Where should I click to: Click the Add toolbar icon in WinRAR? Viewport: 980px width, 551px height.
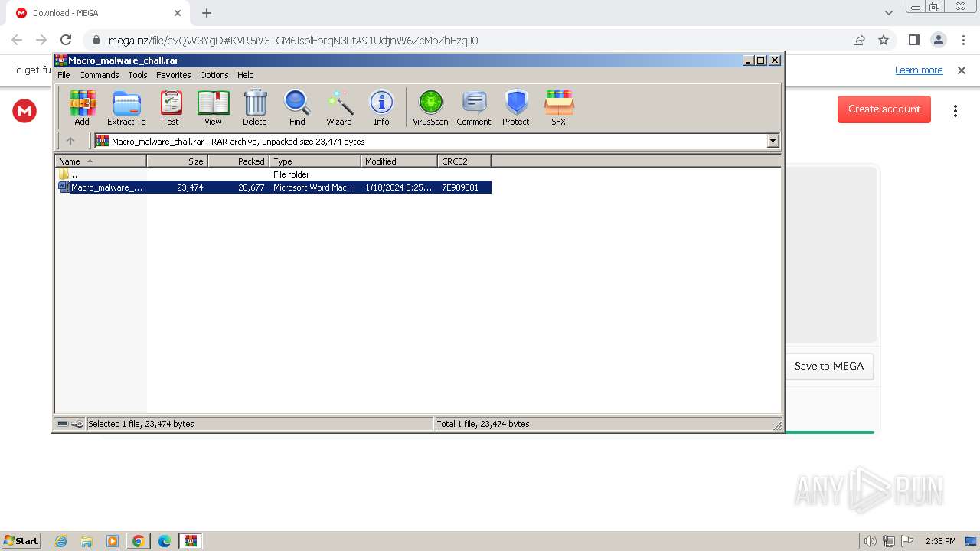(x=82, y=107)
